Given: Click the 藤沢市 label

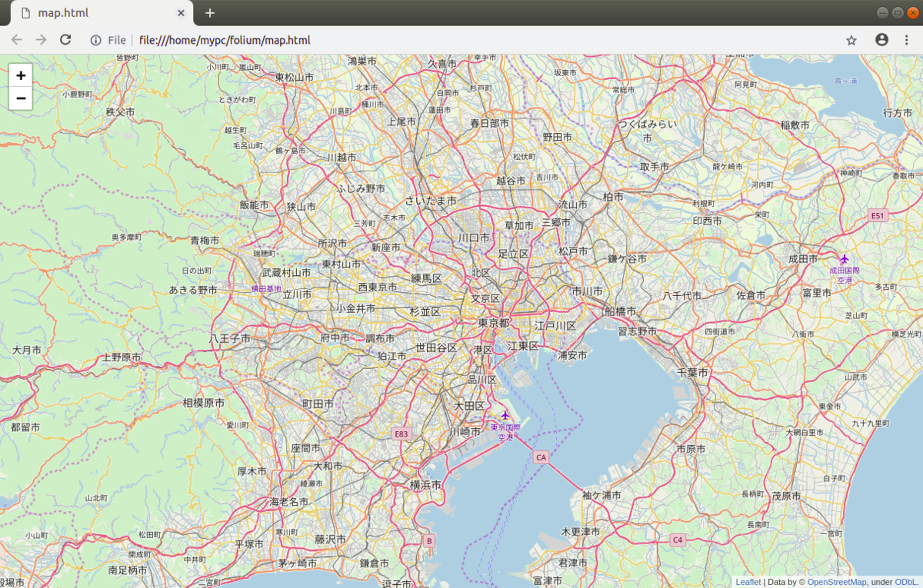Looking at the screenshot, I should 330,540.
